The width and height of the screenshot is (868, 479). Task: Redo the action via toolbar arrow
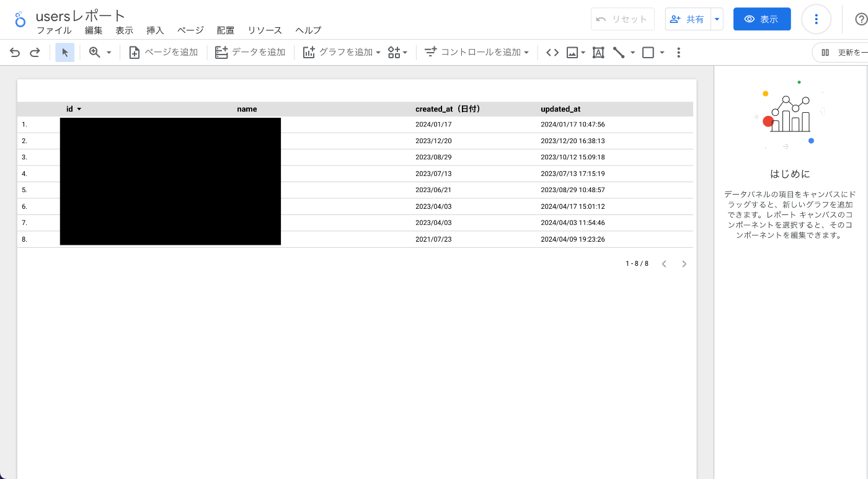[35, 53]
